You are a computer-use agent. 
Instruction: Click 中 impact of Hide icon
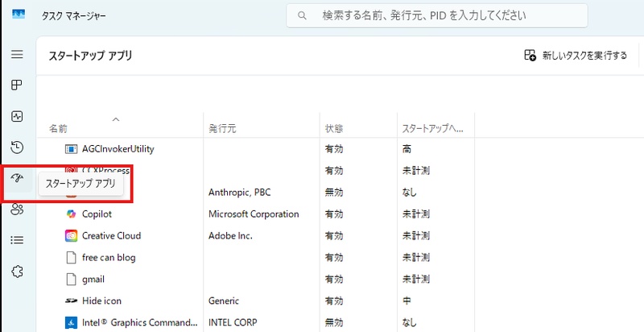click(x=407, y=301)
